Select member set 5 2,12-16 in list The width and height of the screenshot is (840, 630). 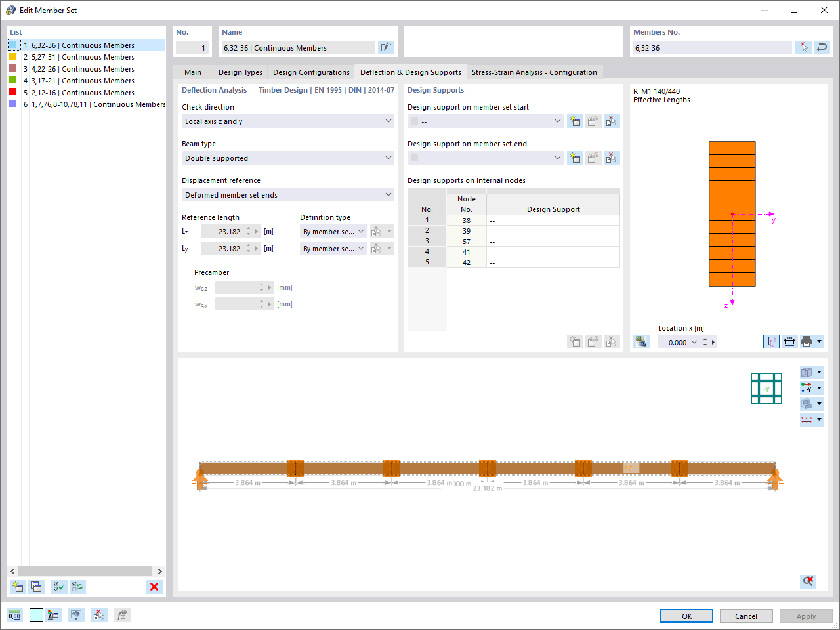87,93
